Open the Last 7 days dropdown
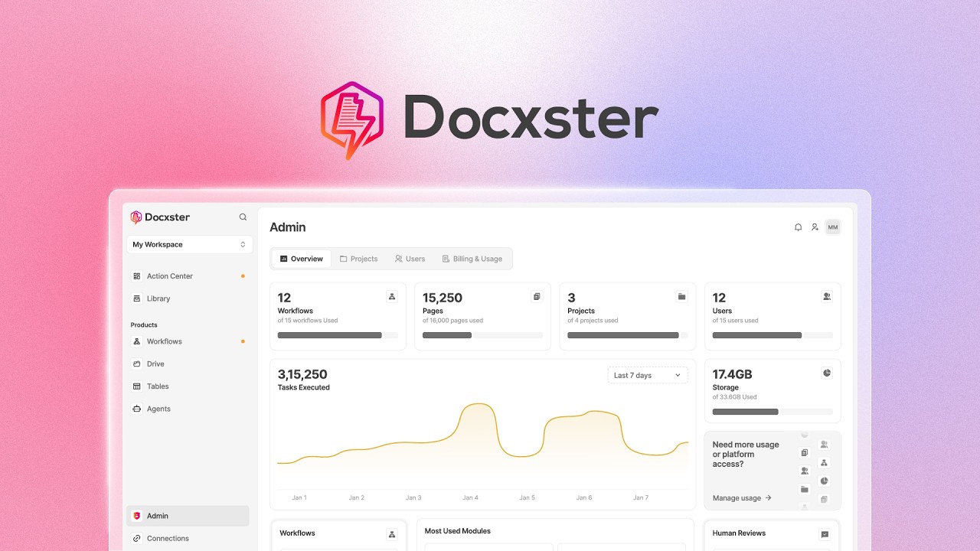 pos(648,375)
